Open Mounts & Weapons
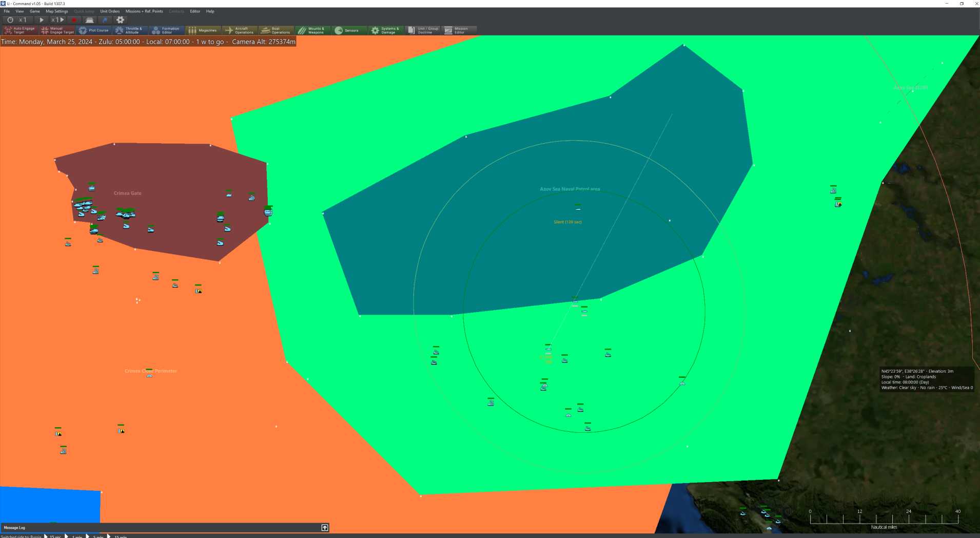The height and width of the screenshot is (538, 980). [312, 30]
